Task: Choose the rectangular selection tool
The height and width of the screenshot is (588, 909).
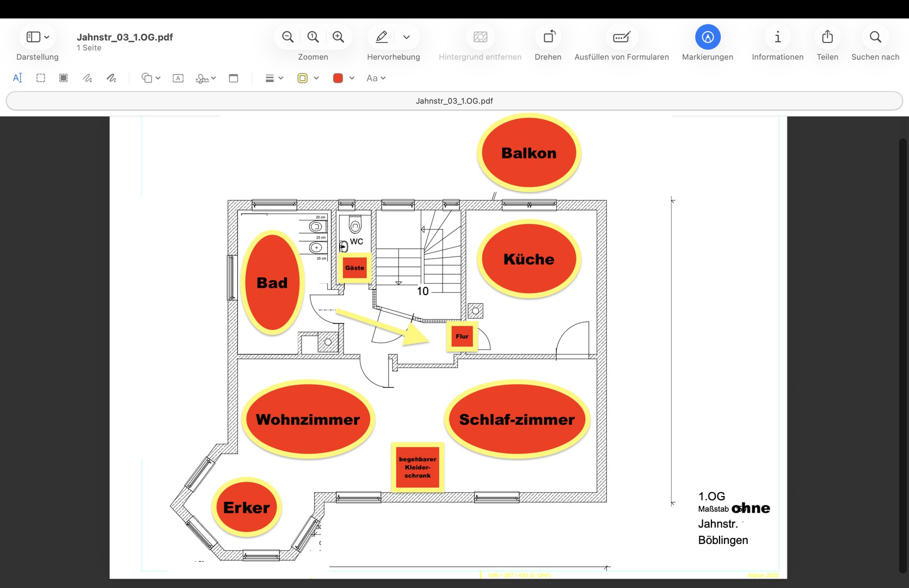Action: (x=41, y=78)
